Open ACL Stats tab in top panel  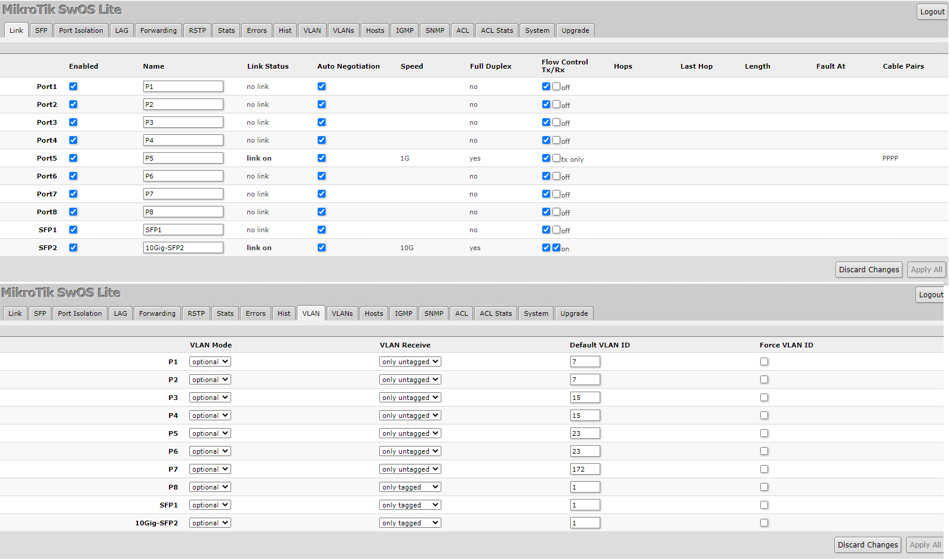[x=497, y=30]
